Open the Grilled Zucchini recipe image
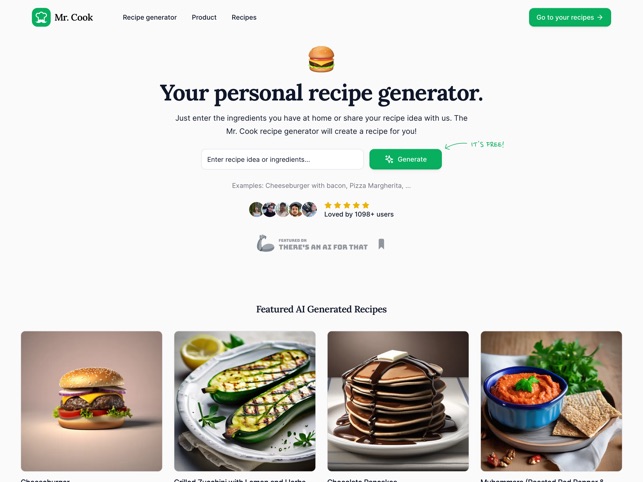This screenshot has width=643, height=482. pyautogui.click(x=244, y=401)
